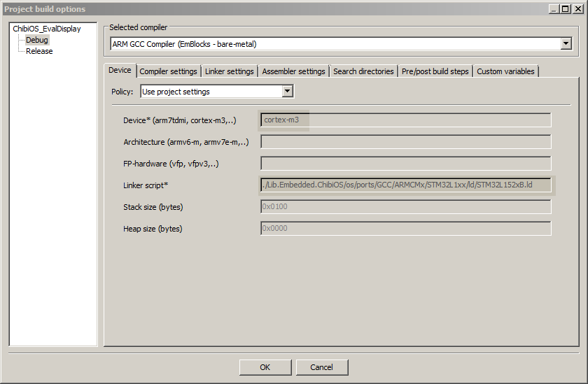Click the Linker script path field
The width and height of the screenshot is (588, 384).
click(406, 185)
